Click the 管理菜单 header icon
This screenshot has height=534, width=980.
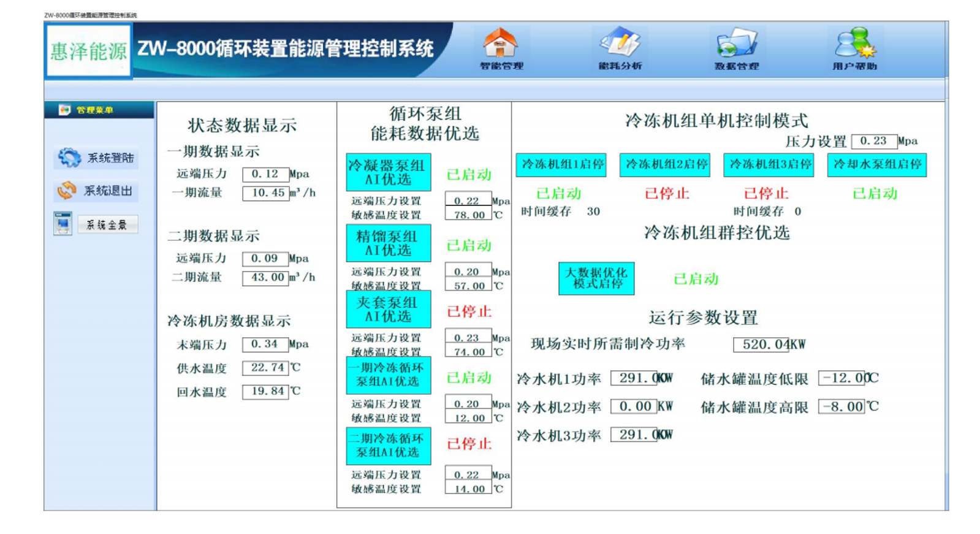[64, 110]
